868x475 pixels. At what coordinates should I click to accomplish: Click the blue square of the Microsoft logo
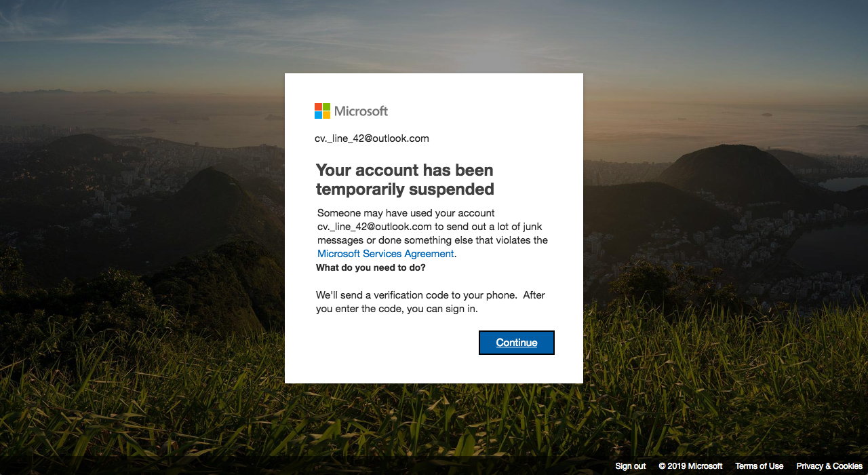(x=318, y=115)
